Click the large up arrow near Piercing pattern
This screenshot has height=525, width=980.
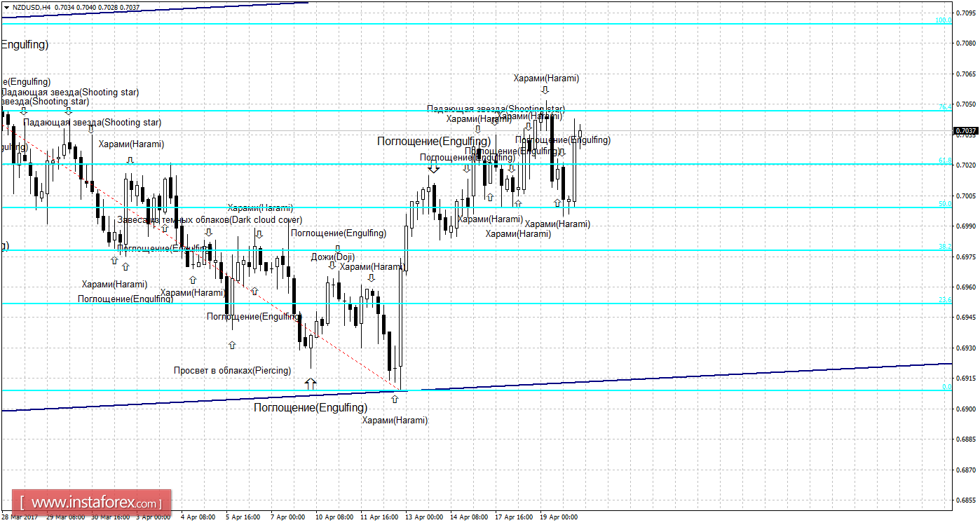[x=311, y=383]
